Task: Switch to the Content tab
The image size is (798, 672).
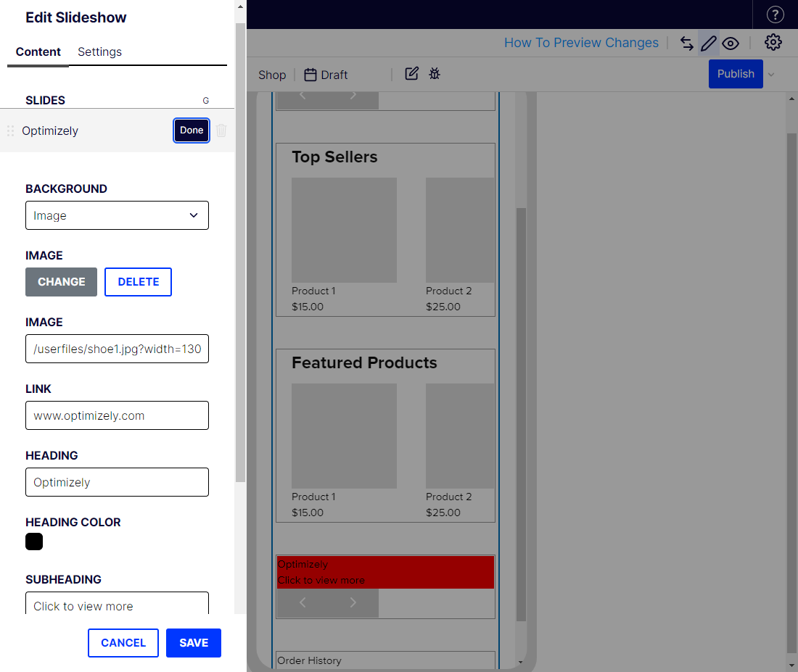Action: coord(38,52)
